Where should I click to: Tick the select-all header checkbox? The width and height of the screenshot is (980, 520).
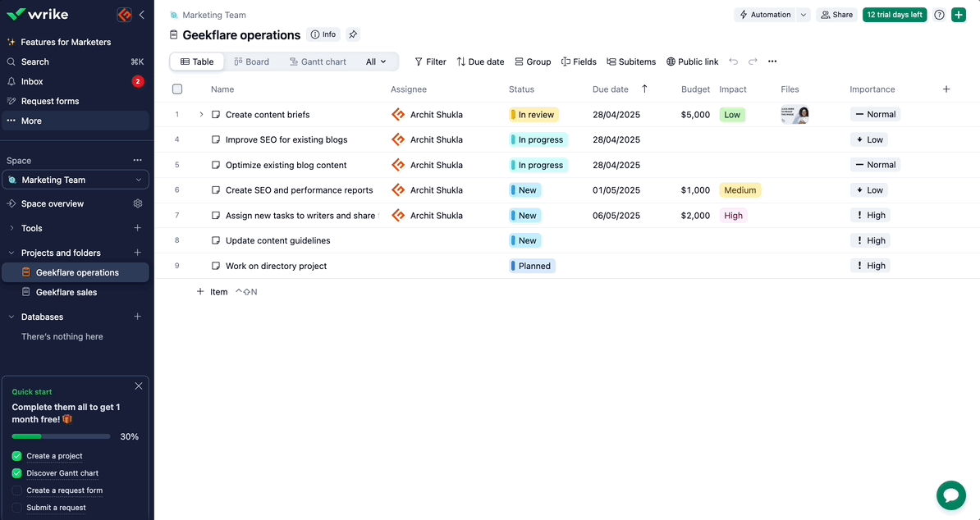(x=177, y=89)
